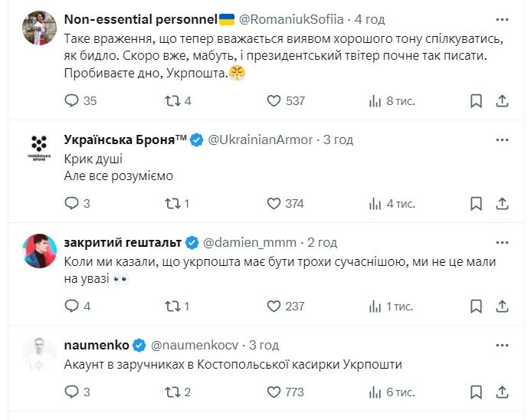This screenshot has width=531, height=420.
Task: Open more options on damien_mmm's tweet
Action: pos(502,242)
